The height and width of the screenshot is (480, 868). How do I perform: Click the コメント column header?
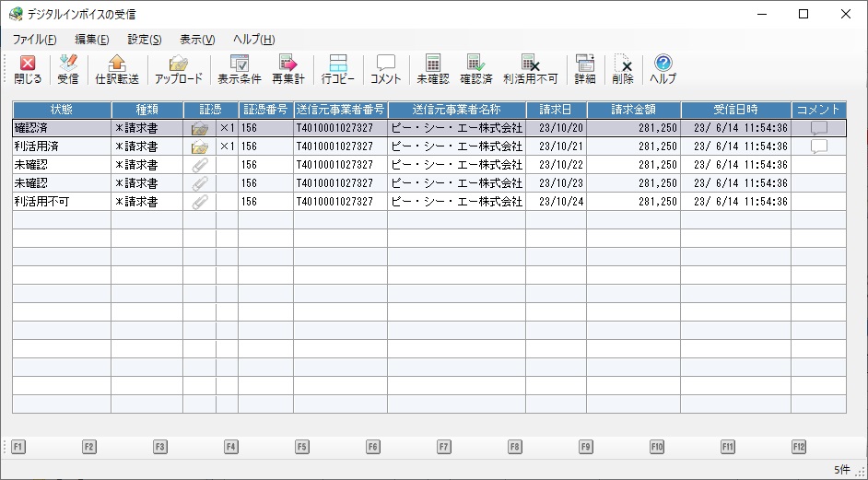click(x=819, y=110)
